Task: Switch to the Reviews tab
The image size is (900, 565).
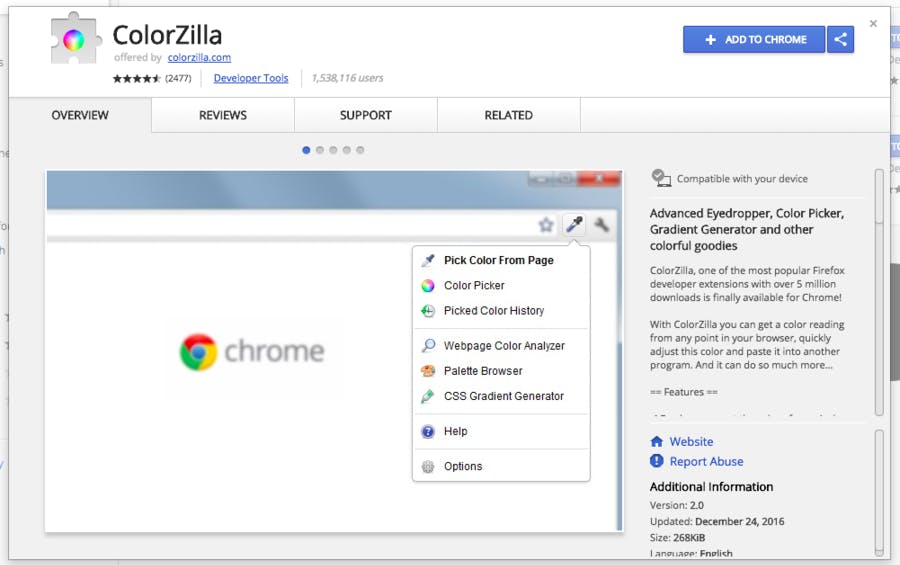Action: (x=223, y=115)
